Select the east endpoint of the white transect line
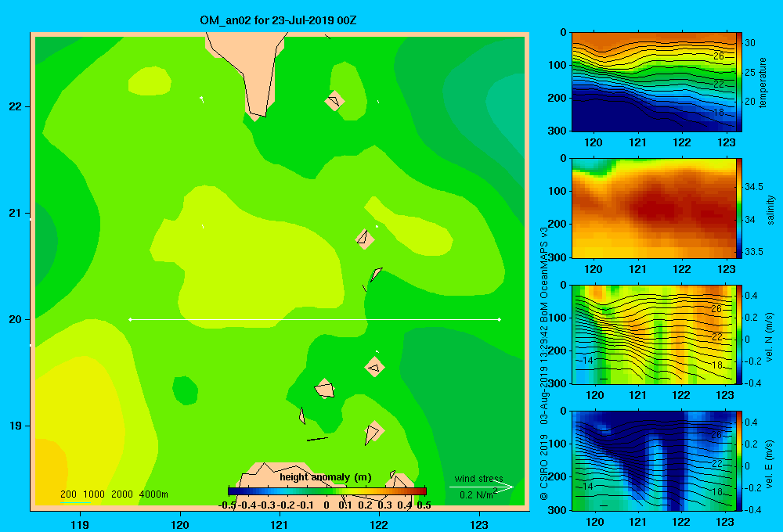Image resolution: width=783 pixels, height=532 pixels. click(499, 319)
